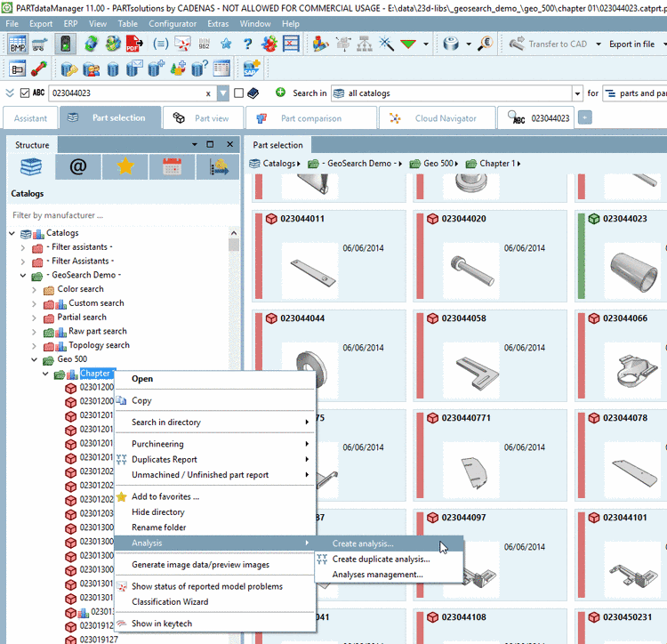Click the 'Filter by manufacturer ...' field
This screenshot has height=644, width=667.
(120, 215)
